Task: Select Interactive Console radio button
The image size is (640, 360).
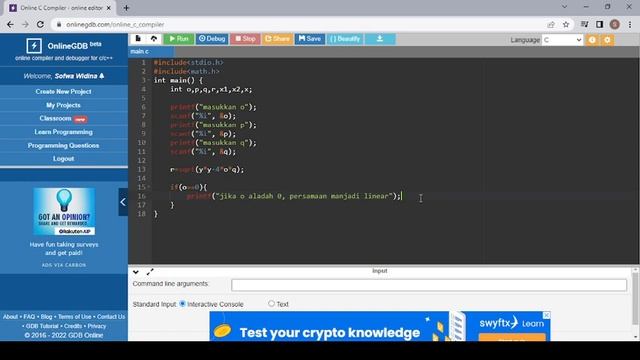Action: pos(182,304)
